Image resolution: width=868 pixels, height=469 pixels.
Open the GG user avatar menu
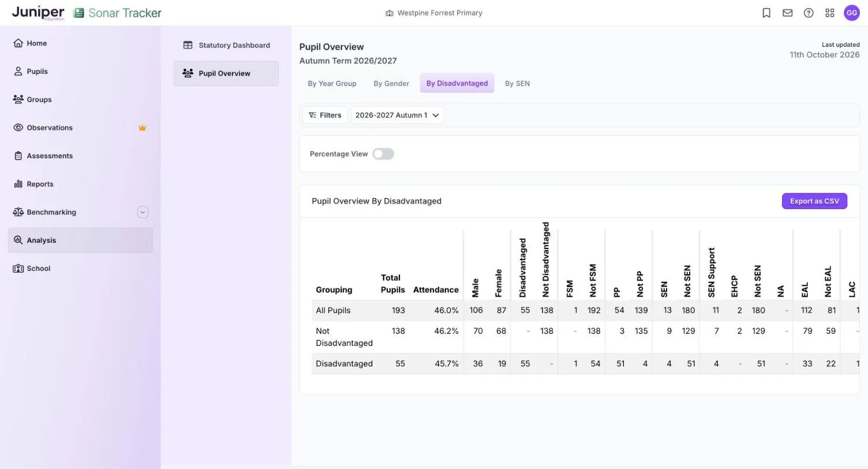(852, 13)
